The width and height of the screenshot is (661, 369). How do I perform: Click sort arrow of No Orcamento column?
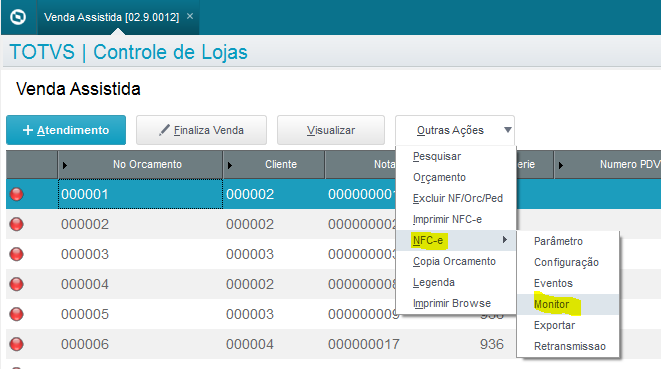(x=64, y=165)
